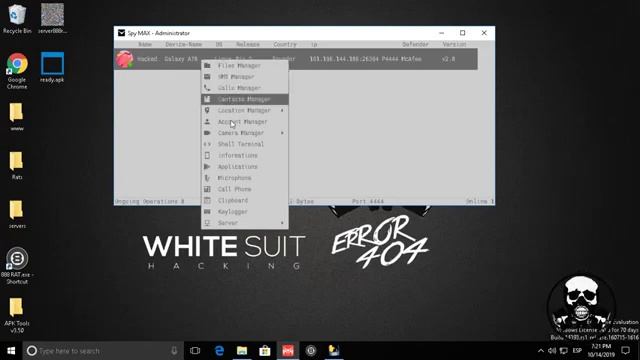The image size is (640, 360).
Task: Sort by the Country column header
Action: pos(285,44)
